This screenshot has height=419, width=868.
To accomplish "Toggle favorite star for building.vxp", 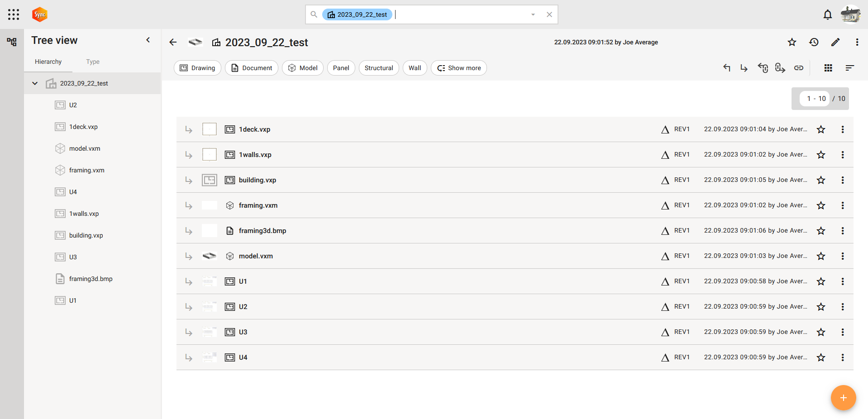I will (821, 180).
